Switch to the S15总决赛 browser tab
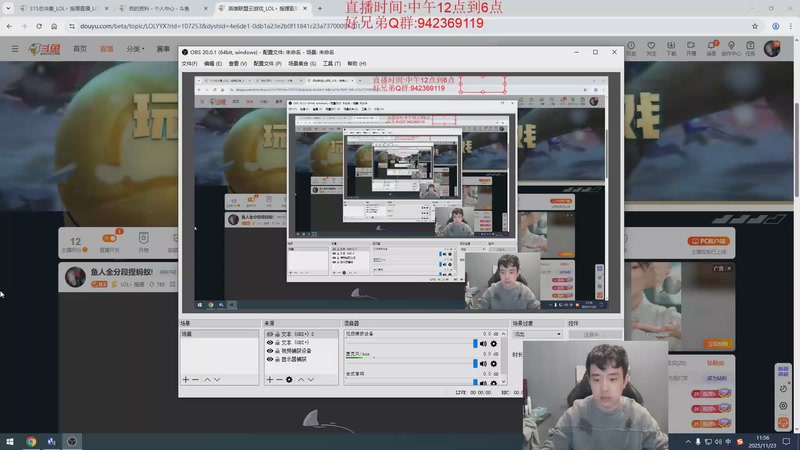800x450 pixels. [62, 9]
